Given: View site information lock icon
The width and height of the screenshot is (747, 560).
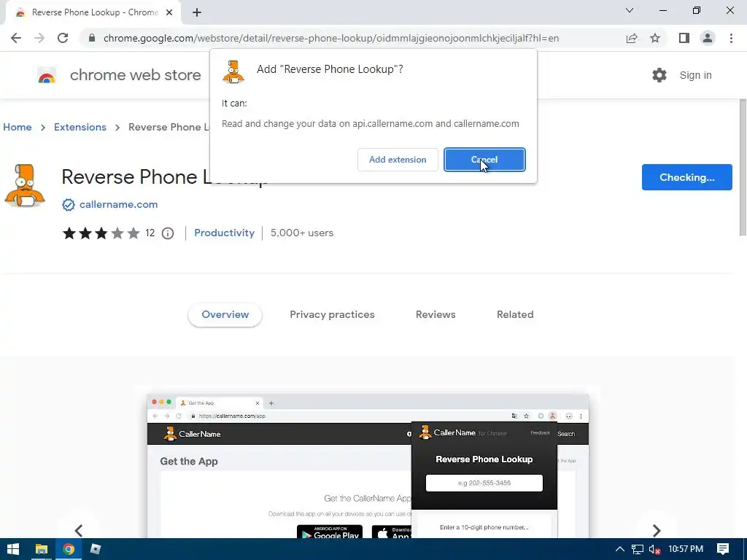Looking at the screenshot, I should pos(92,38).
